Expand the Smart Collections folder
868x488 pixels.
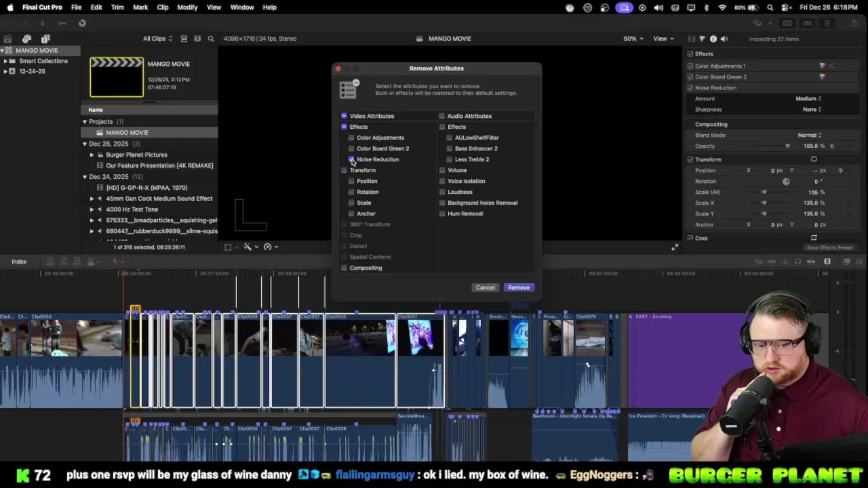[5, 61]
